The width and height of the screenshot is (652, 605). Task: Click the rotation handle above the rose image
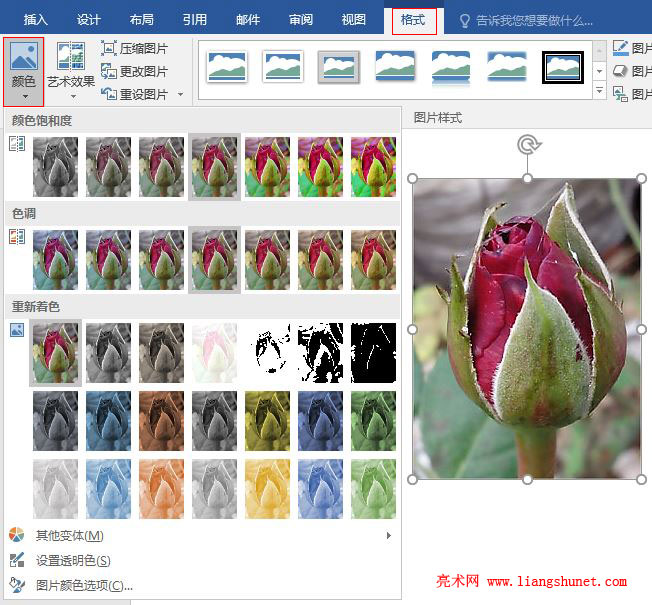[528, 145]
